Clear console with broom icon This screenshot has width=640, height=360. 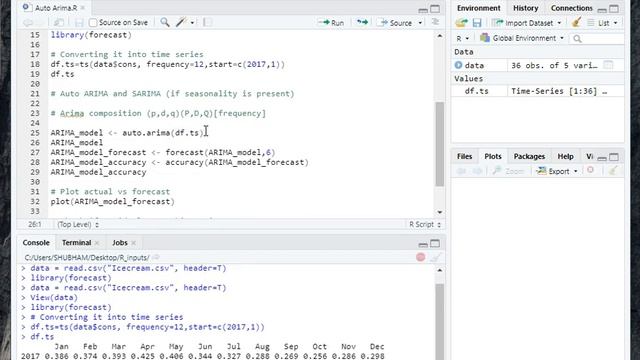tap(436, 257)
